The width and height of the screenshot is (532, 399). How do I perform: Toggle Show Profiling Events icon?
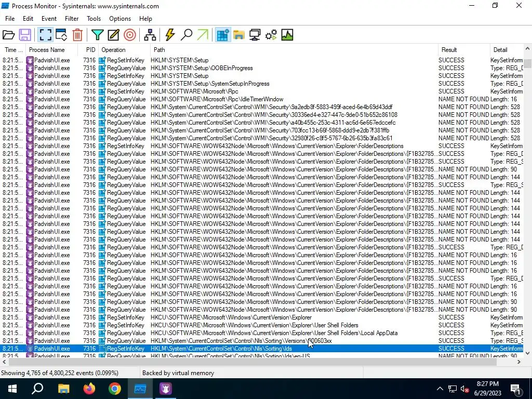point(287,35)
